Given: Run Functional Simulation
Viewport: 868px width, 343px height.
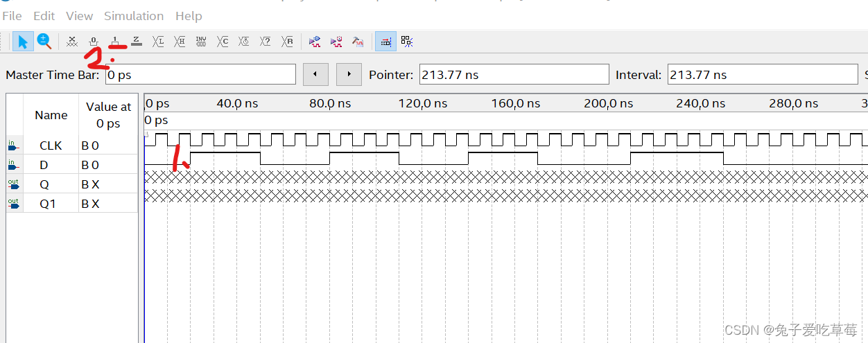Looking at the screenshot, I should (x=315, y=42).
